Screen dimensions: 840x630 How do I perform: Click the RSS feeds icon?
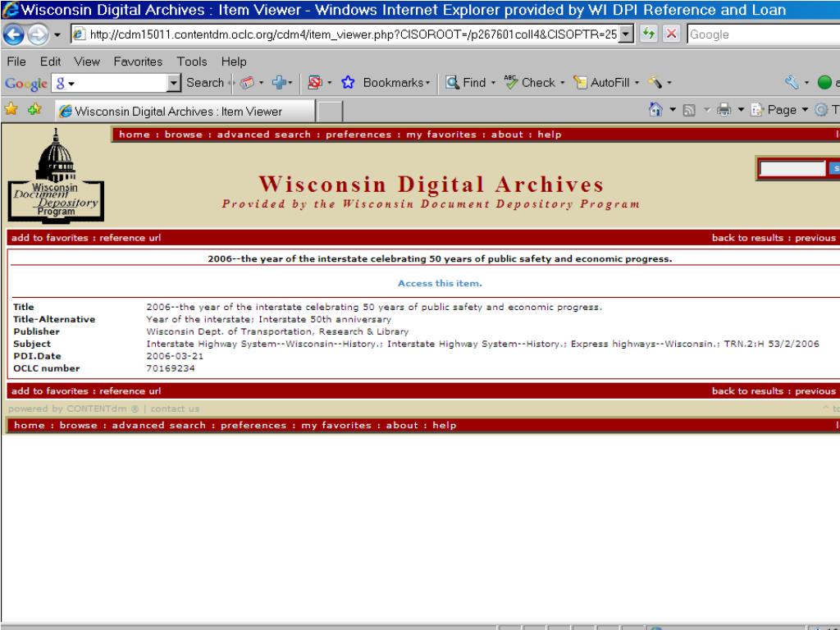coord(689,111)
